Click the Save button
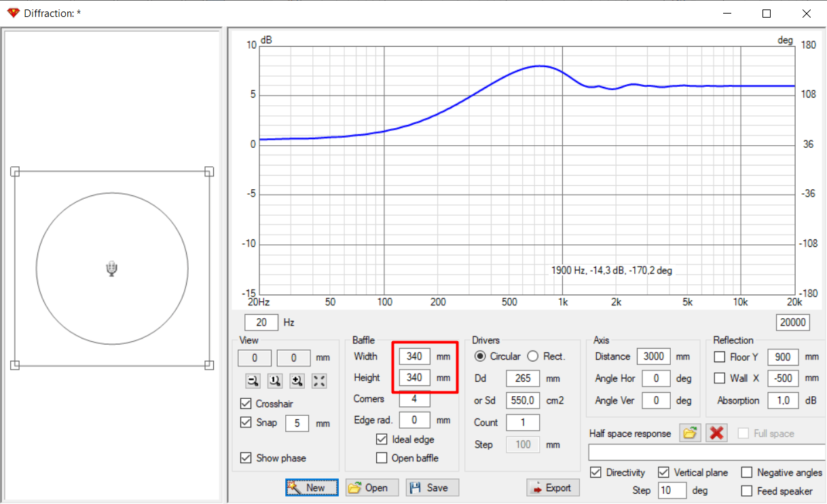 [433, 487]
